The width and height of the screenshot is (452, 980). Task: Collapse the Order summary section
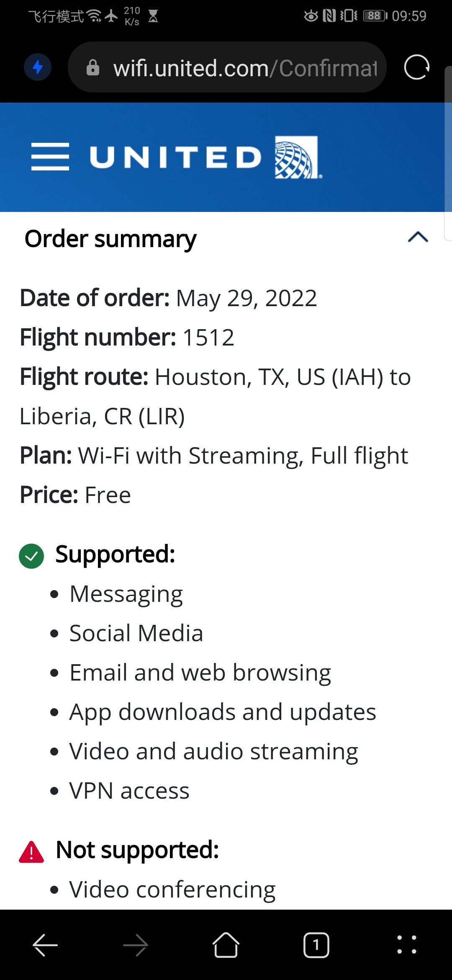coord(418,237)
